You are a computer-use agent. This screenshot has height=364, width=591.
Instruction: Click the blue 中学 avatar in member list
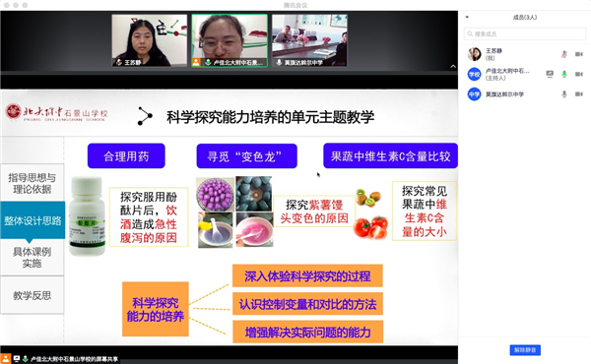(474, 94)
